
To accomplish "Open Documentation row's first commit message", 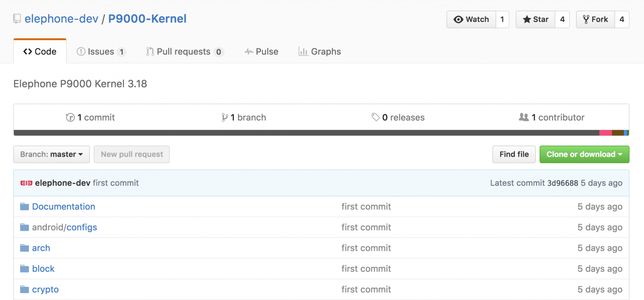I will point(366,207).
